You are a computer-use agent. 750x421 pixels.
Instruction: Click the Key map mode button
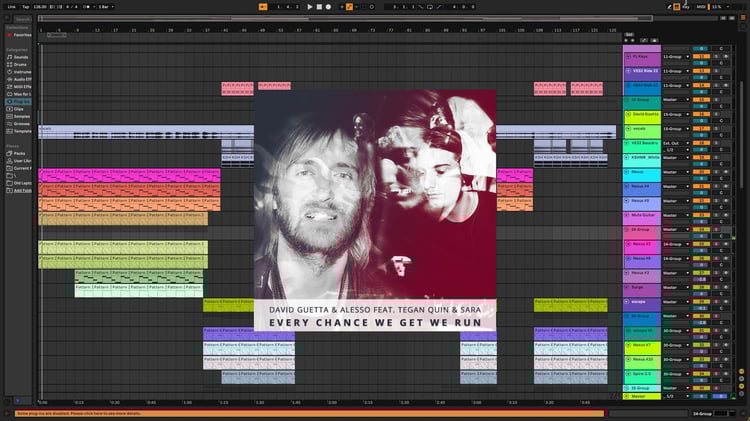(x=686, y=7)
